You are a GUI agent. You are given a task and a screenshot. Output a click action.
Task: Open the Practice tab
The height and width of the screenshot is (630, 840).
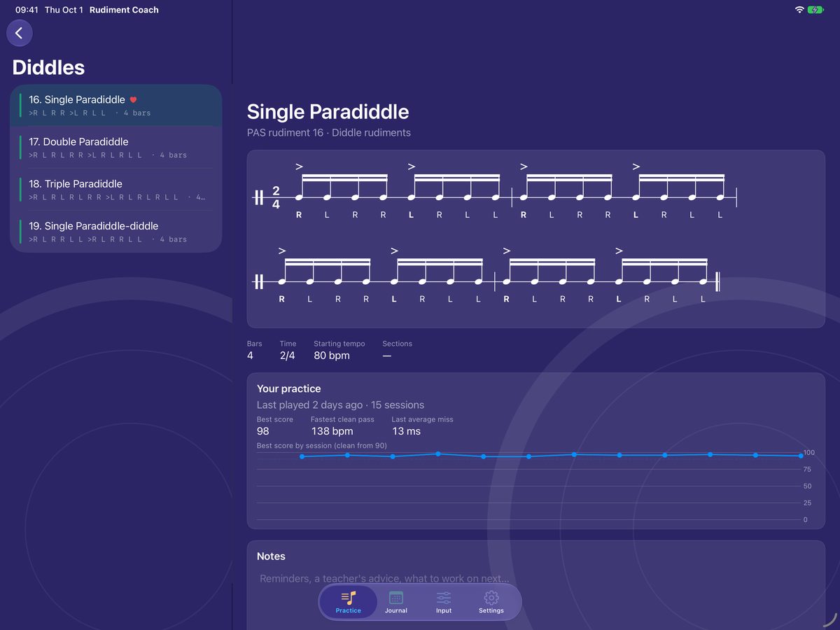(348, 602)
